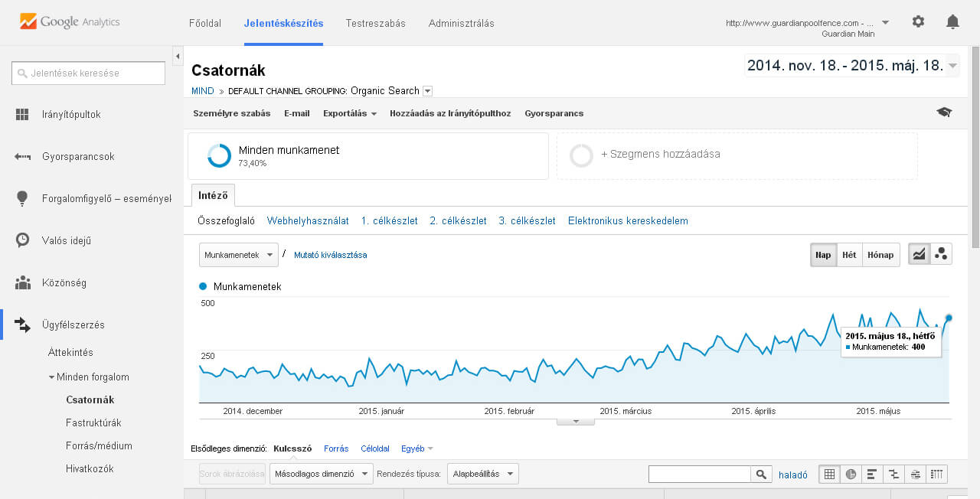This screenshot has width=980, height=499.
Task: Click the Ügyfélszerzés arrows icon
Action: pos(22,325)
